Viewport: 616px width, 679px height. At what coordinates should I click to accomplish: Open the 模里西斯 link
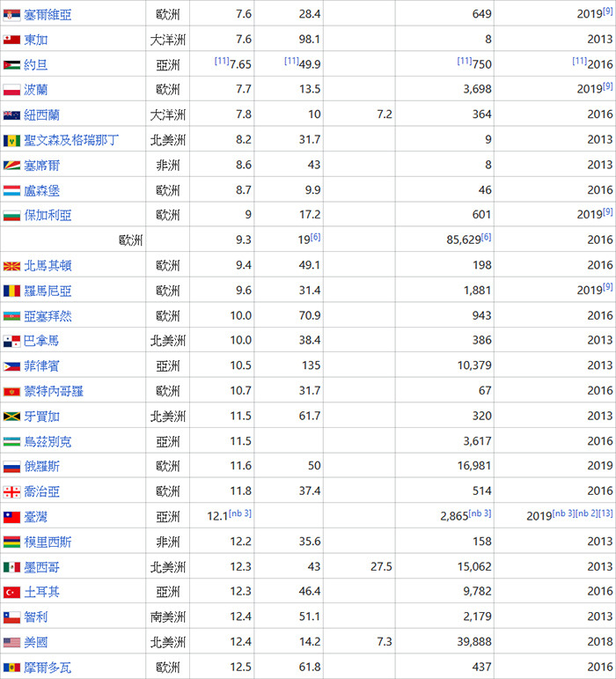coord(48,542)
